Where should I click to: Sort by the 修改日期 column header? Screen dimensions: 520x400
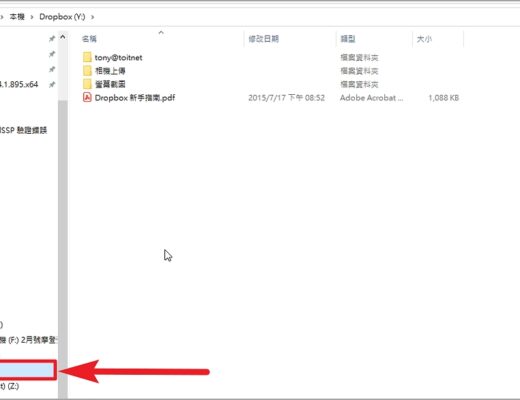coord(264,39)
